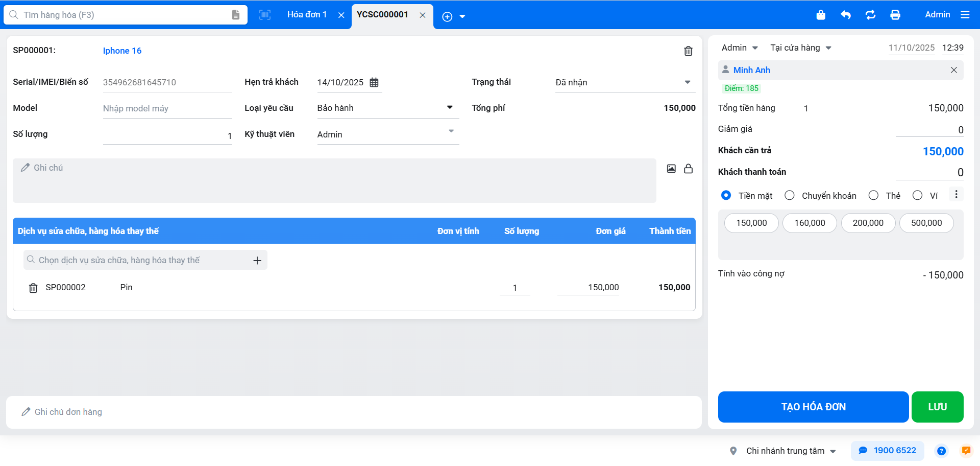Click the green LƯU button
Viewport: 980px width, 466px height.
(x=937, y=407)
